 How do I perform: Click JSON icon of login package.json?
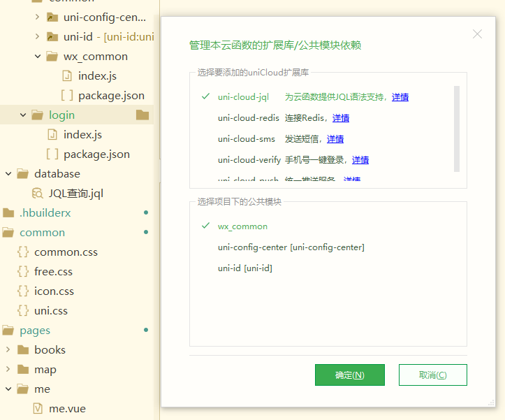coord(52,154)
